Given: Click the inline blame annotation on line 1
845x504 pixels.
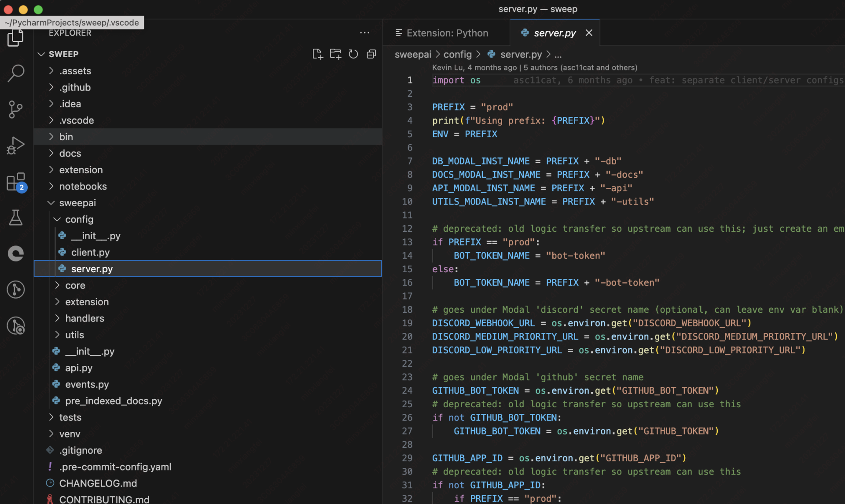Looking at the screenshot, I should point(678,80).
